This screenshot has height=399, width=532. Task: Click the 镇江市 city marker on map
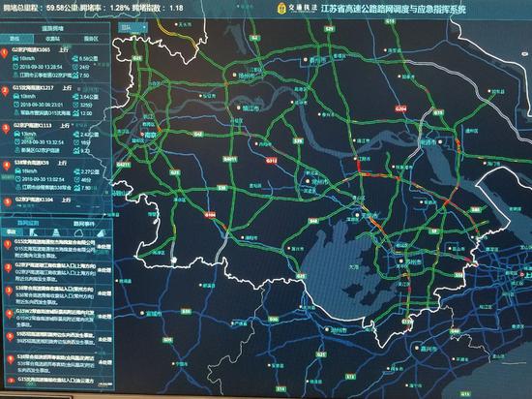point(239,108)
